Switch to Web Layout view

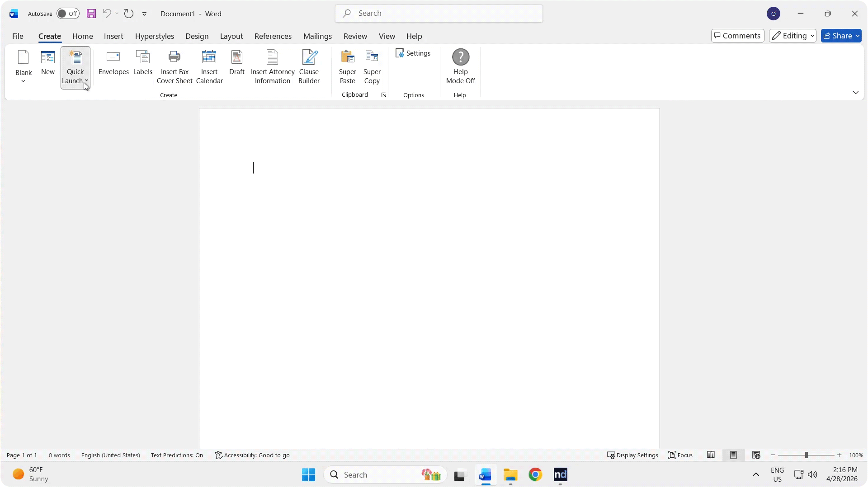tap(756, 455)
